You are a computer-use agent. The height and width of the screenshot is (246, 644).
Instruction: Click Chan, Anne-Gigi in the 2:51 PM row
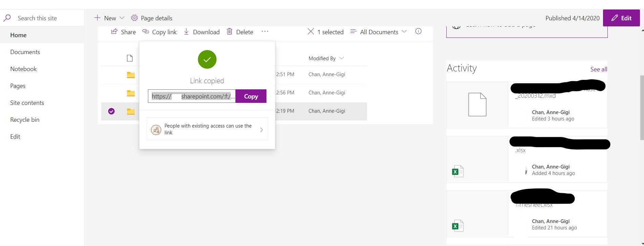[x=327, y=74]
